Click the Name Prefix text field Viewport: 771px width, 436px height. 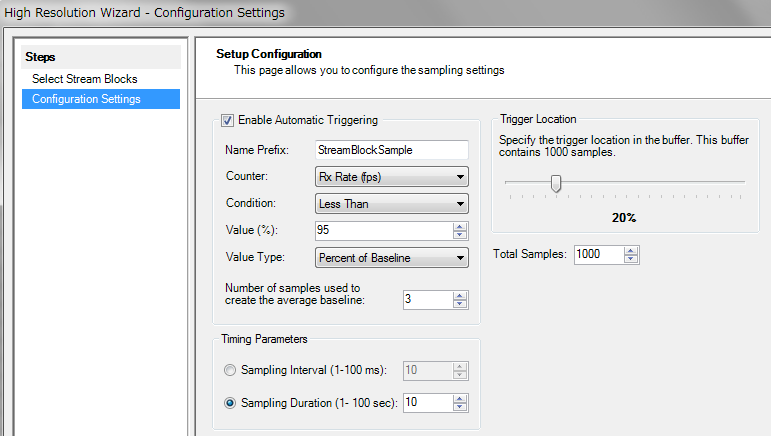pos(391,150)
